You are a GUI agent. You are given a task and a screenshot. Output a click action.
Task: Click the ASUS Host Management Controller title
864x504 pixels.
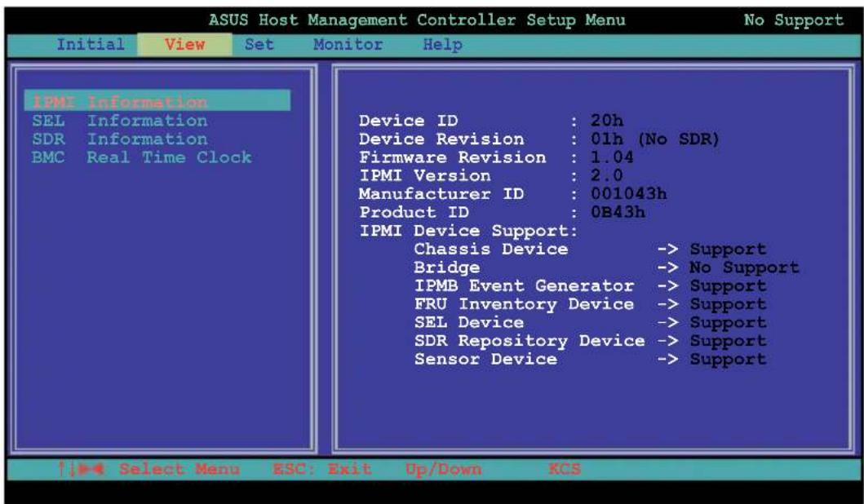coord(417,20)
